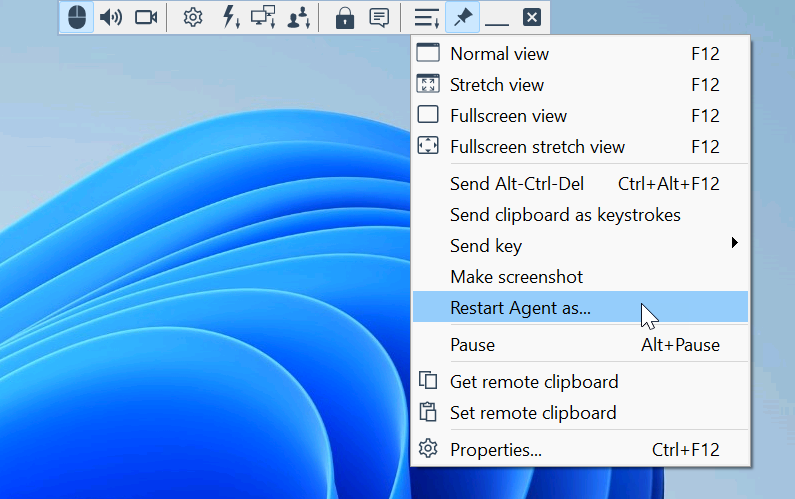Toggle the pin toolbar icon
The height and width of the screenshot is (499, 795).
click(462, 17)
